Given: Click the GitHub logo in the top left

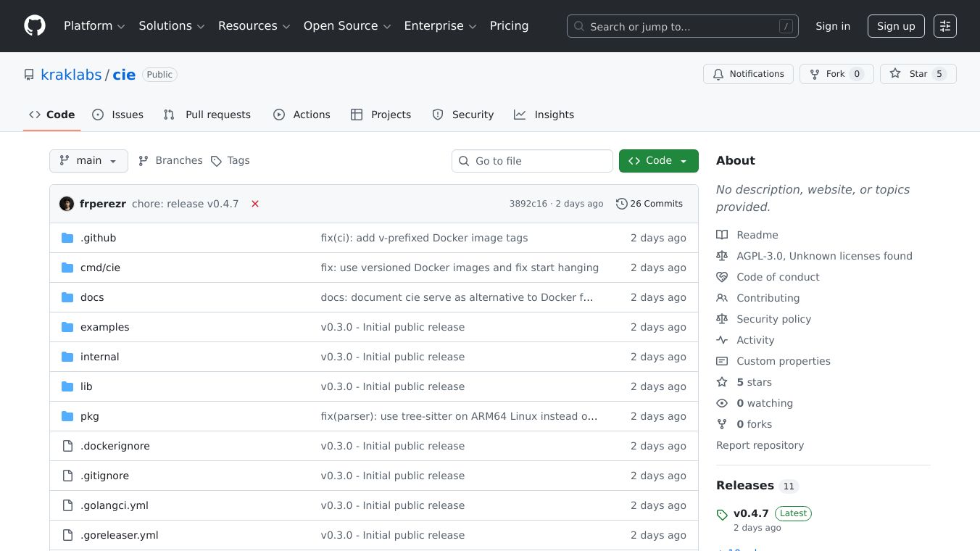Looking at the screenshot, I should [34, 25].
